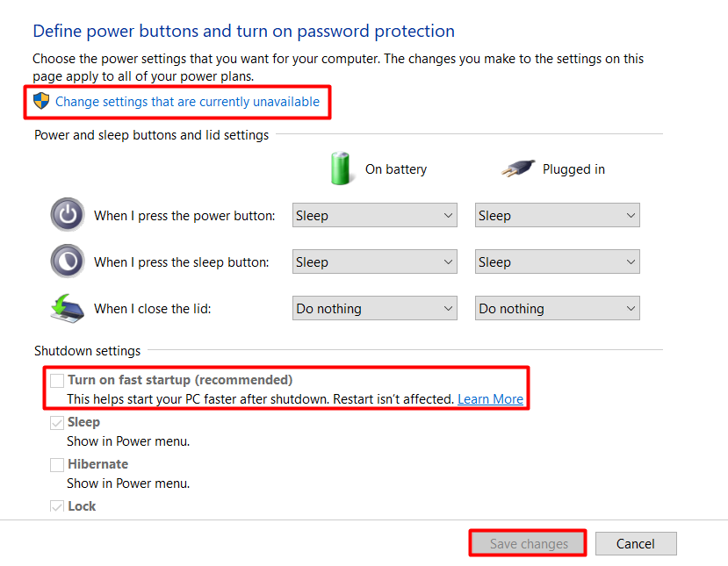Toggle the fast startup checkbox
Viewport: 728px width, 566px height.
click(x=57, y=380)
